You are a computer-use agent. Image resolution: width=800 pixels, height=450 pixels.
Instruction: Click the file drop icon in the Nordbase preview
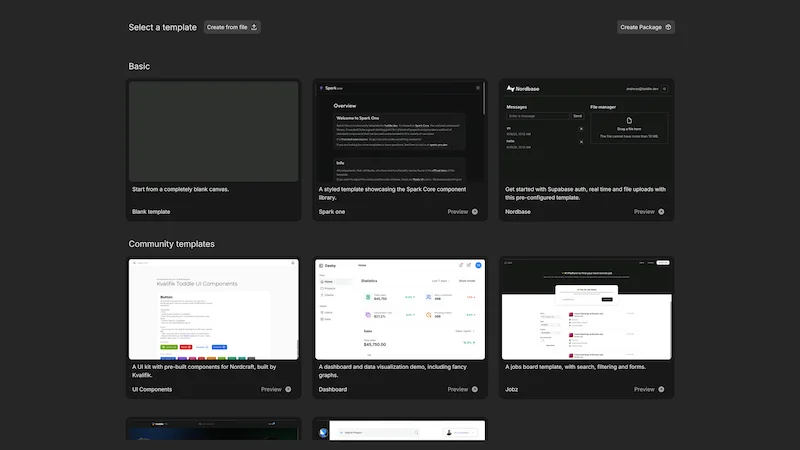tap(629, 121)
